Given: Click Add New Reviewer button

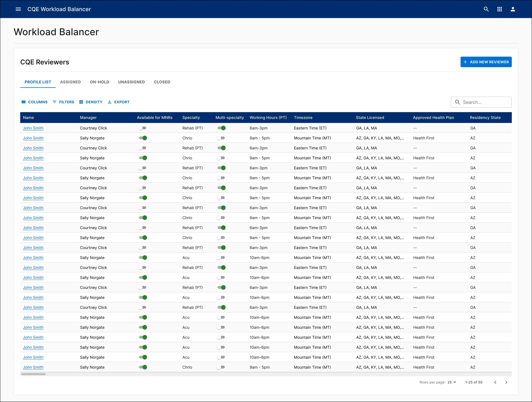Looking at the screenshot, I should click(486, 62).
